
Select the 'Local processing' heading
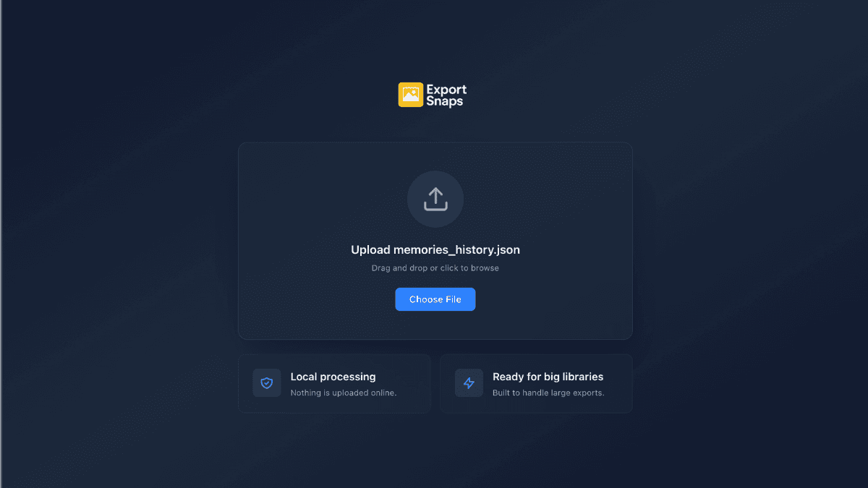click(x=333, y=377)
